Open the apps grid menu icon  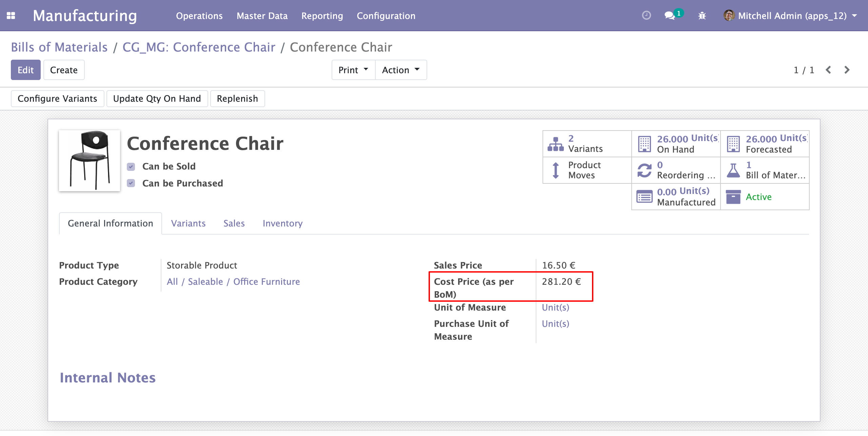11,16
